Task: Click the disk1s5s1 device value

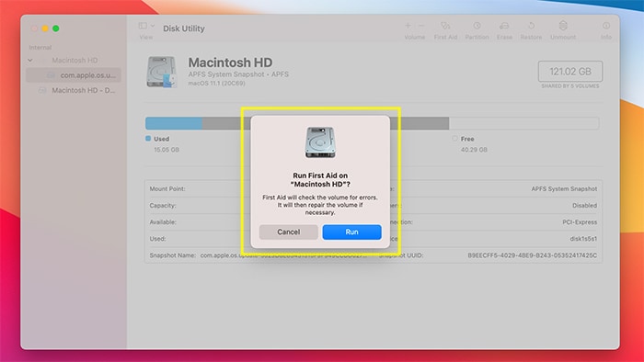Action: click(583, 239)
